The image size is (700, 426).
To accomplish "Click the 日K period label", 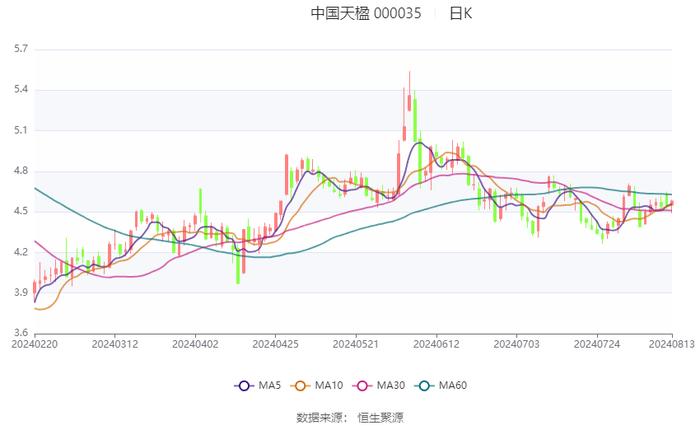I will (x=460, y=13).
